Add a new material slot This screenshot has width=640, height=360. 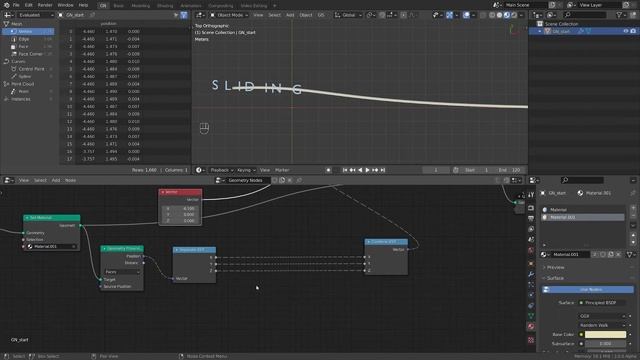tap(633, 209)
